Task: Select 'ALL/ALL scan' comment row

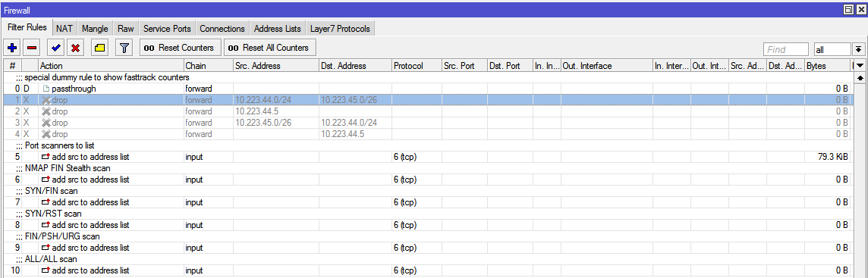Action: tap(429, 258)
